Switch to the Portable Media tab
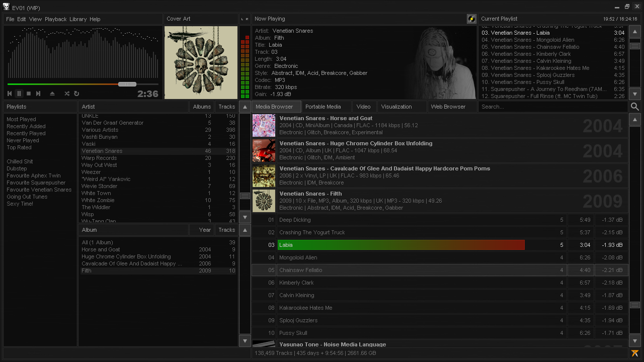The image size is (644, 362). (x=327, y=107)
